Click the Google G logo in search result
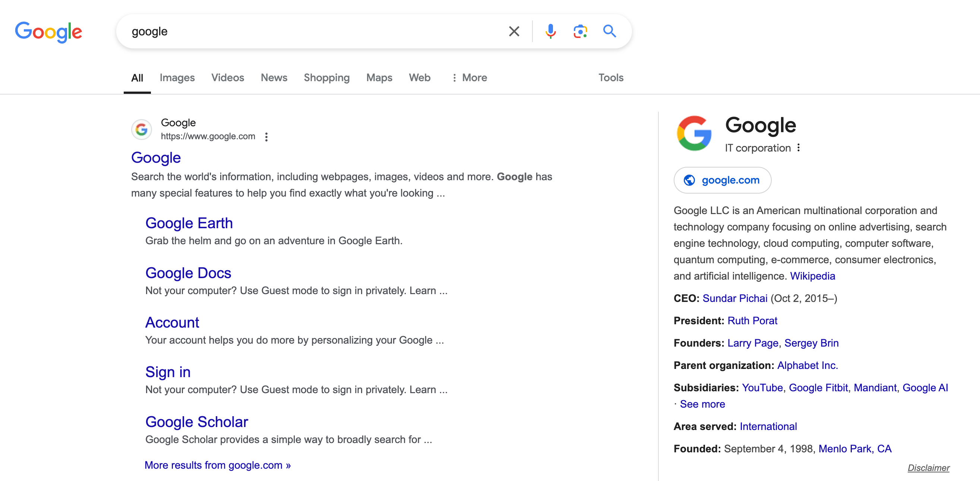 [x=140, y=129]
